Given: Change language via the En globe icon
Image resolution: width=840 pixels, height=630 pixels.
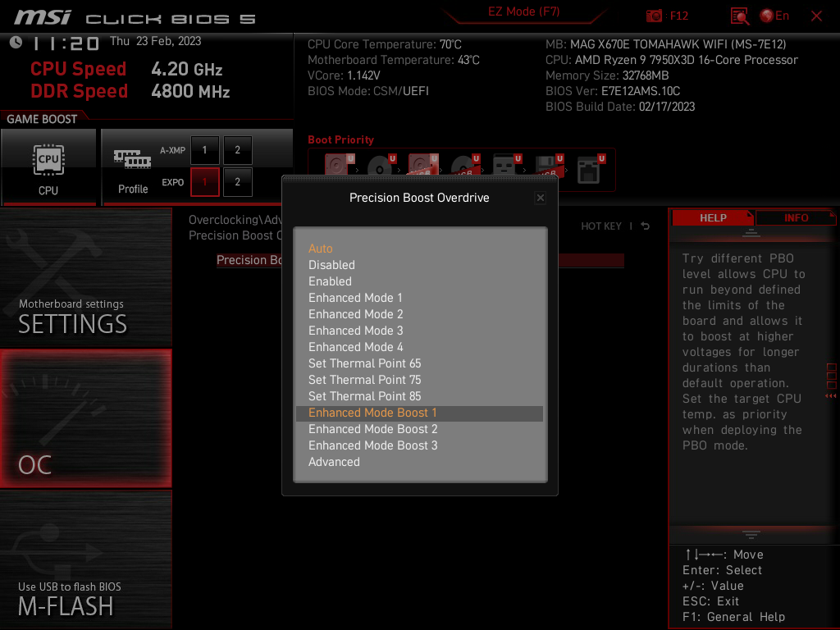Looking at the screenshot, I should 774,16.
